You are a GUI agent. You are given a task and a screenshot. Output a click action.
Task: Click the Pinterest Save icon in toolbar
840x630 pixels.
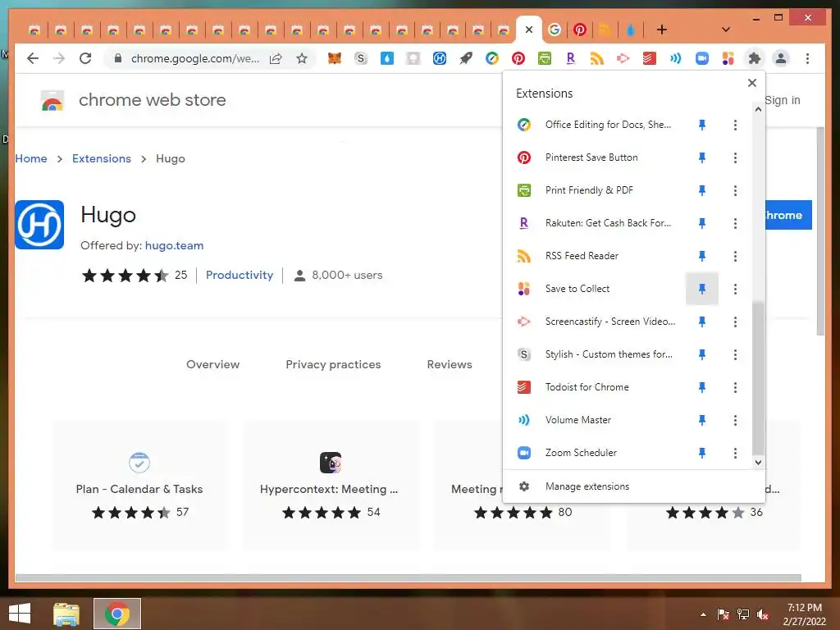click(x=518, y=58)
